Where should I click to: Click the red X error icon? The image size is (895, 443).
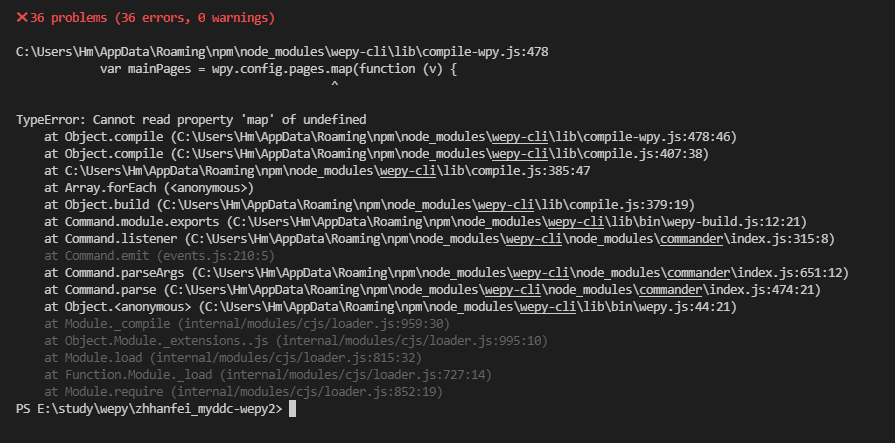(x=22, y=18)
